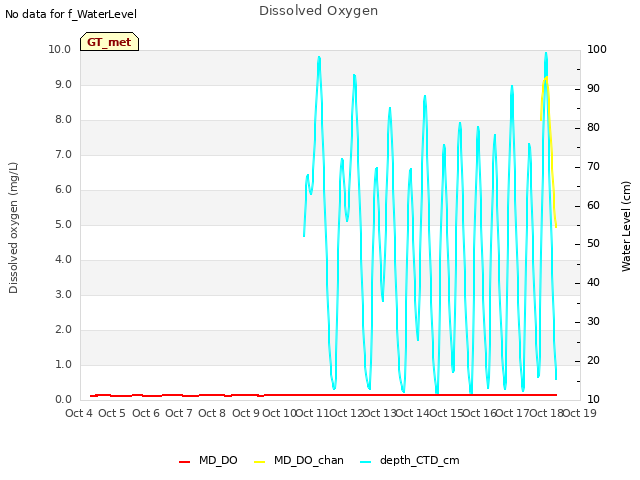Click the Oct 5 x-axis label
640x480 pixels.
(x=112, y=413)
